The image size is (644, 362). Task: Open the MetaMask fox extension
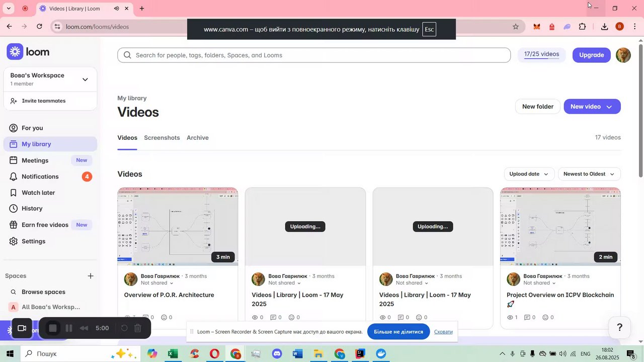(537, 27)
